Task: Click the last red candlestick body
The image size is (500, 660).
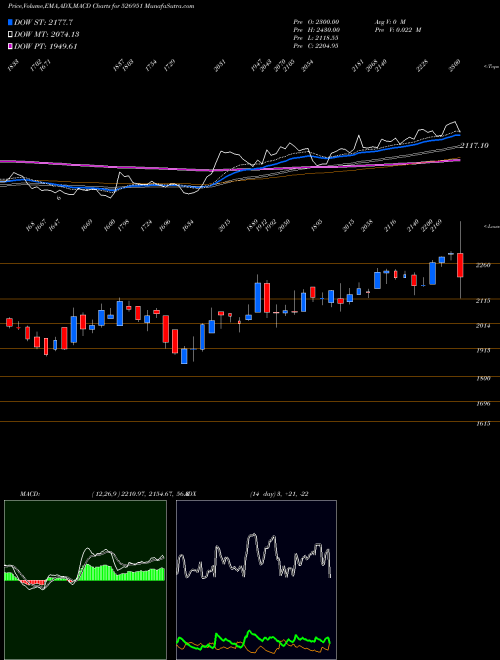Action: click(460, 265)
